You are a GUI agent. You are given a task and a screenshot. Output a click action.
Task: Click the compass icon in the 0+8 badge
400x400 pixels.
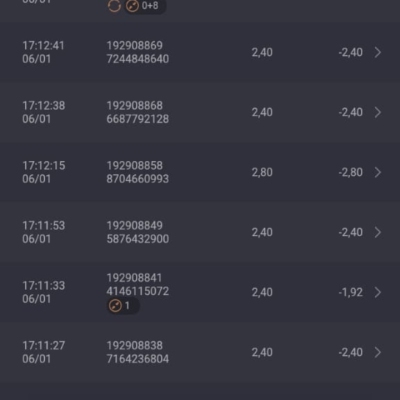132,6
